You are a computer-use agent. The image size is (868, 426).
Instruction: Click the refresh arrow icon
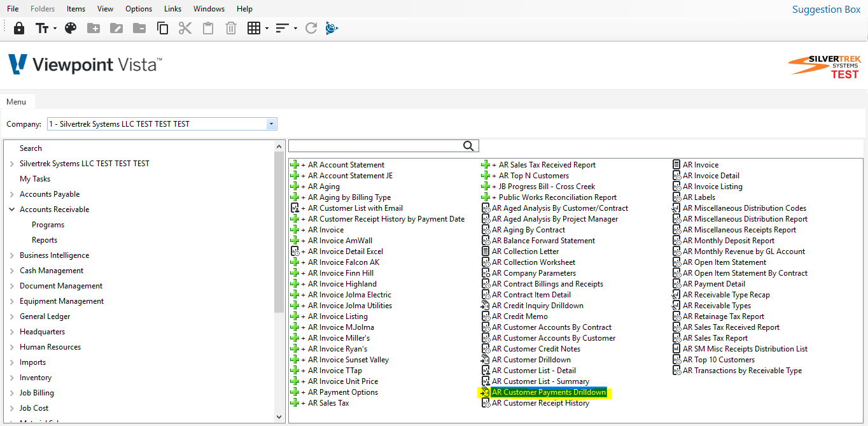pos(311,28)
